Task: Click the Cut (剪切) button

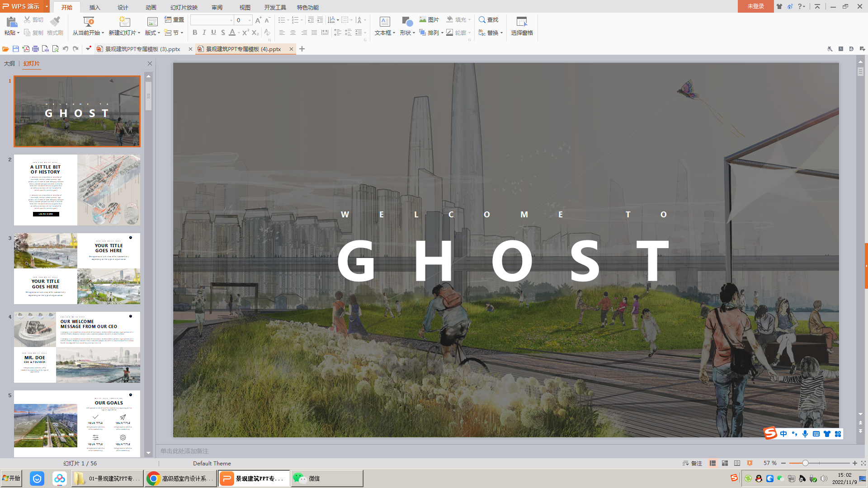Action: [34, 19]
